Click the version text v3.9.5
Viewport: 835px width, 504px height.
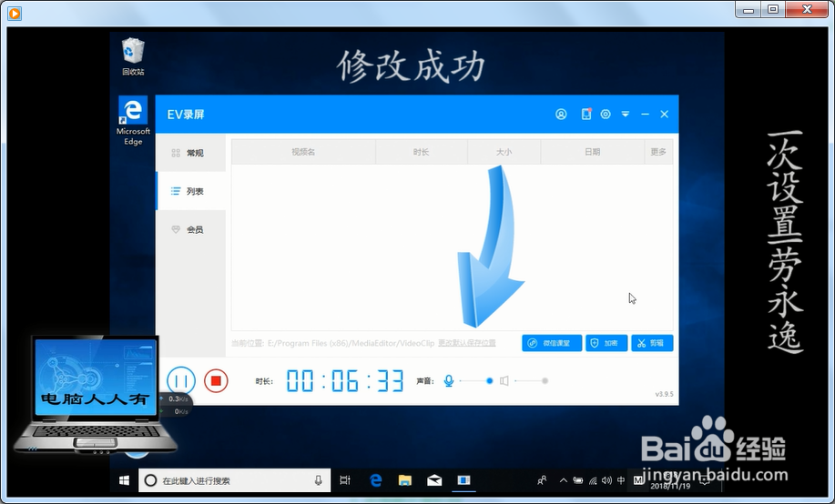664,394
